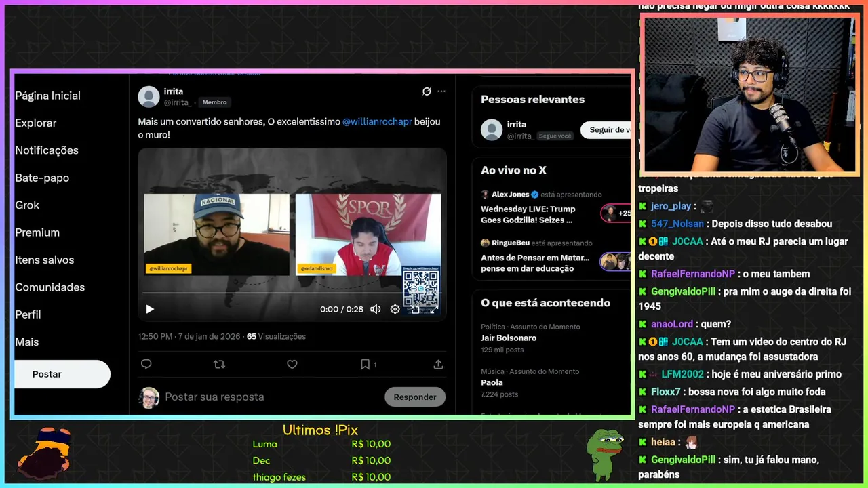Image resolution: width=868 pixels, height=488 pixels.
Task: Open the Grok icon on the tweet header
Action: [x=427, y=91]
